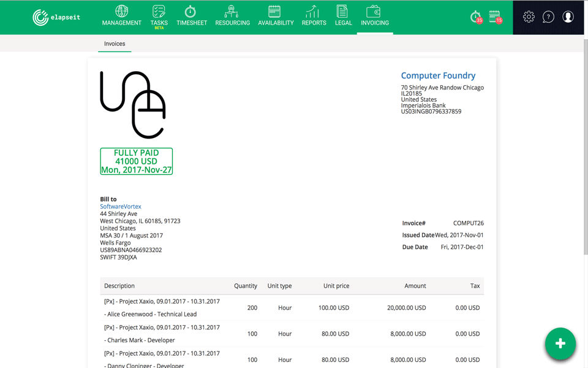Open the Reports chart icon

pyautogui.click(x=312, y=12)
